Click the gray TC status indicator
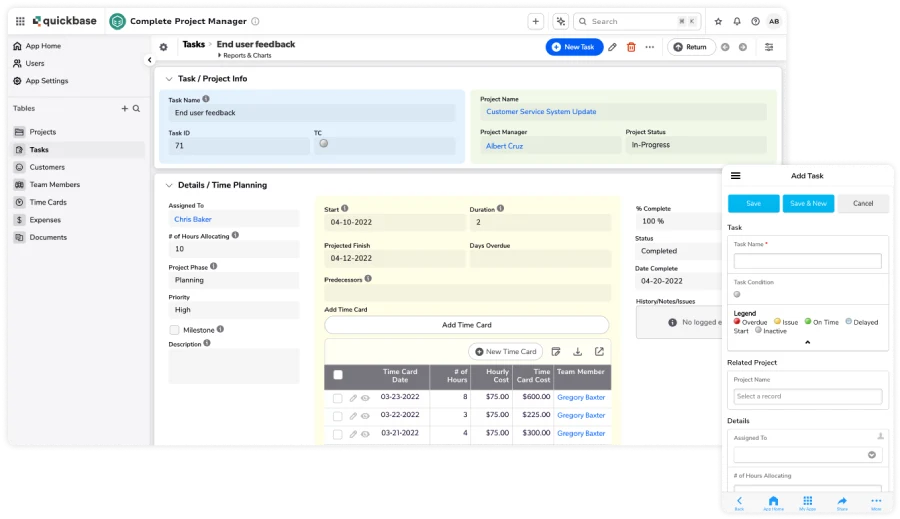 (324, 144)
